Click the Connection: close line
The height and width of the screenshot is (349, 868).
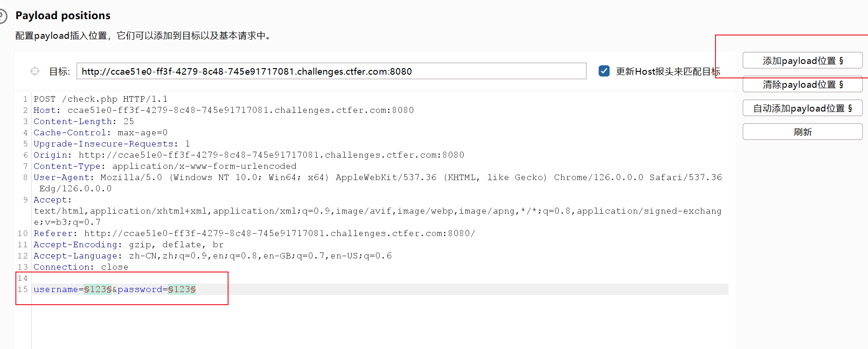pyautogui.click(x=81, y=267)
